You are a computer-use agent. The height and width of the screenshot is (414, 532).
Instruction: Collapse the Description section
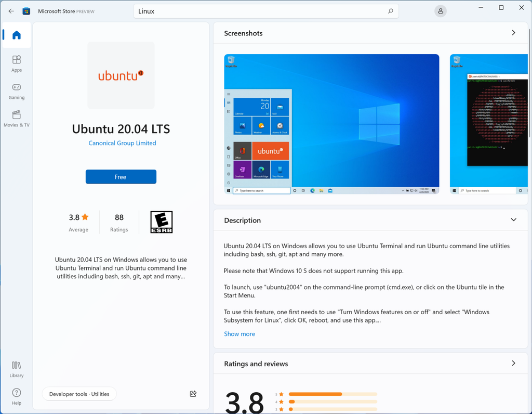(513, 219)
